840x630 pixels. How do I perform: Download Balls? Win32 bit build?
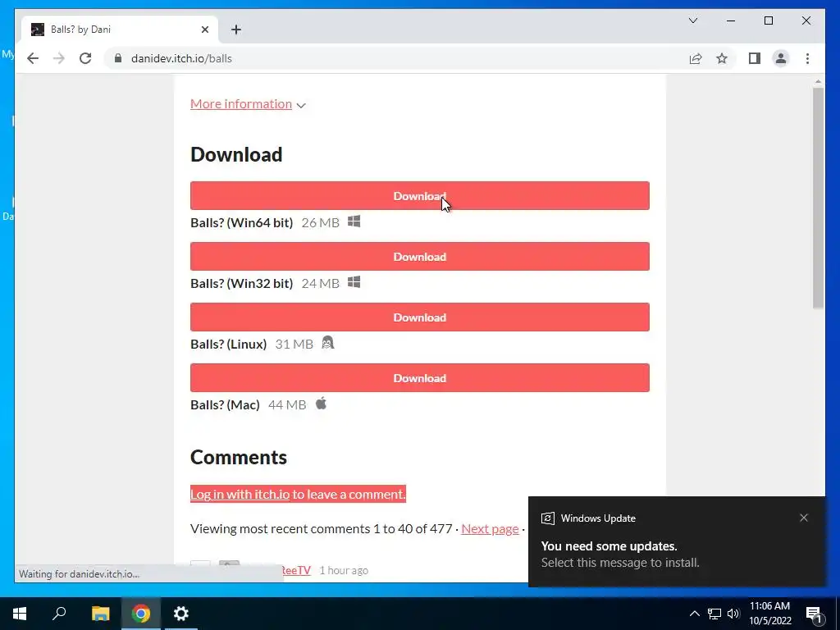click(x=419, y=256)
